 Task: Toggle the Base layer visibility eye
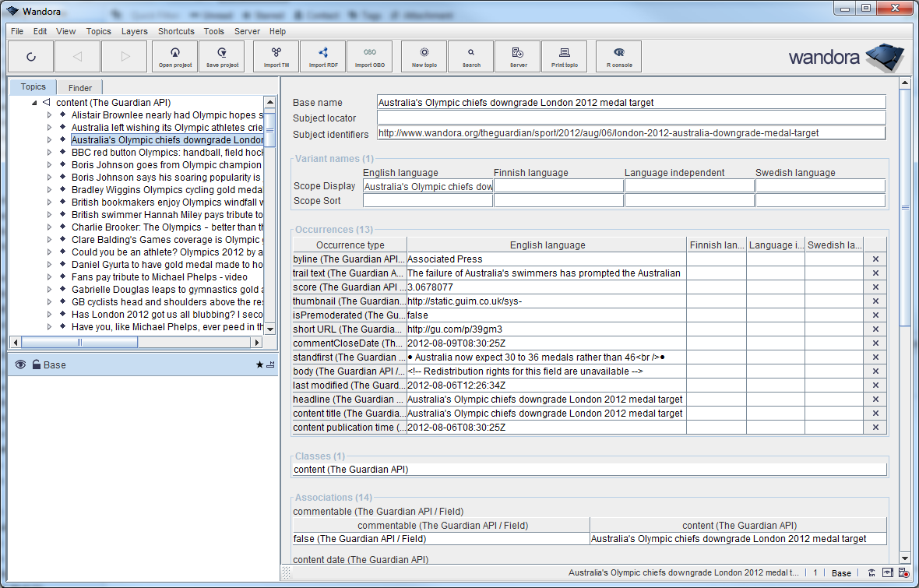20,364
